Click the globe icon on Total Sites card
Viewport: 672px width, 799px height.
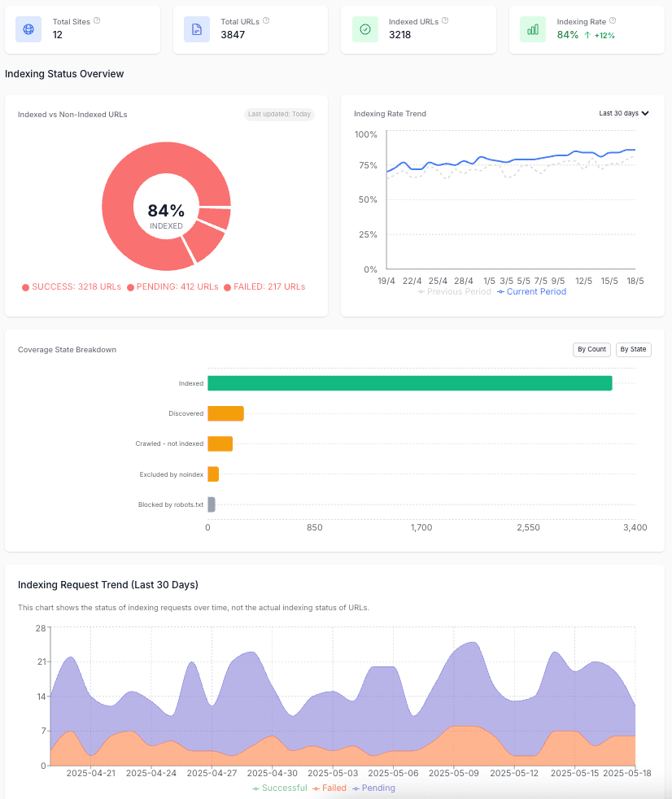click(27, 29)
